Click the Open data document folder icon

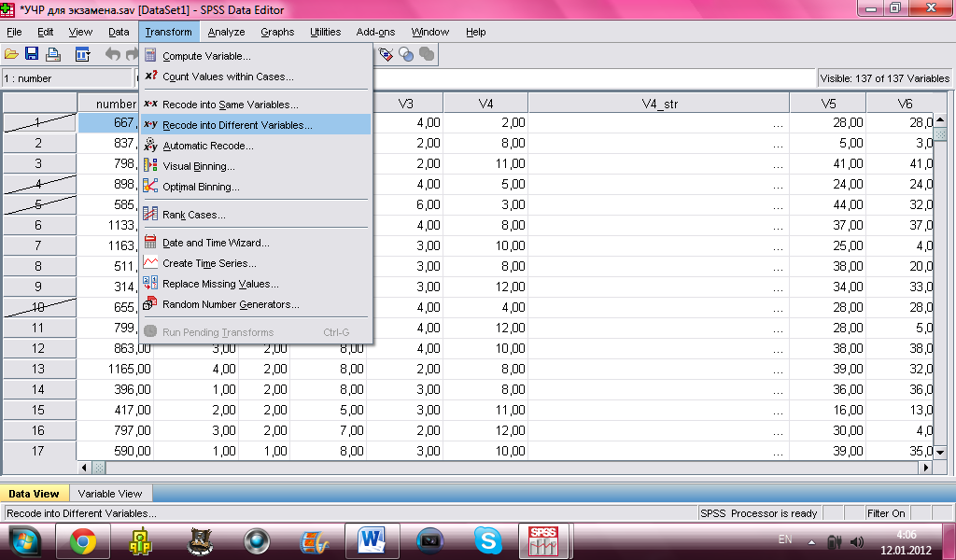tap(11, 55)
